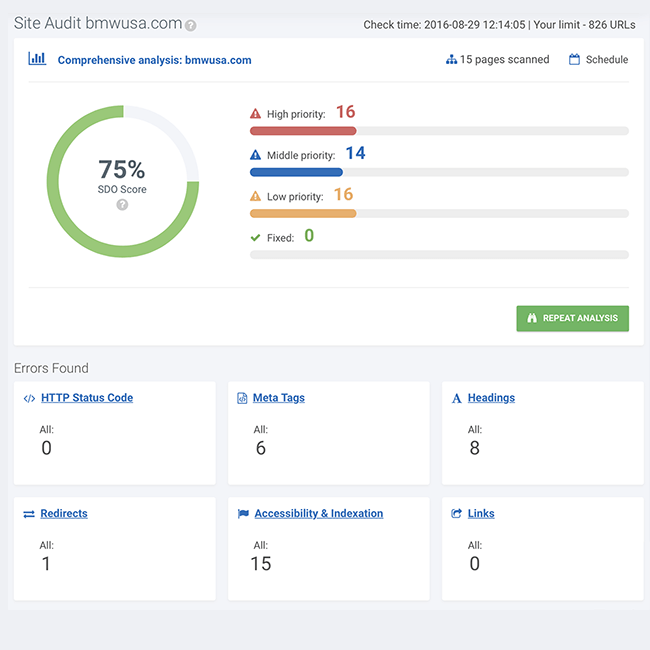
Task: Click the red High priority warning icon
Action: [255, 114]
